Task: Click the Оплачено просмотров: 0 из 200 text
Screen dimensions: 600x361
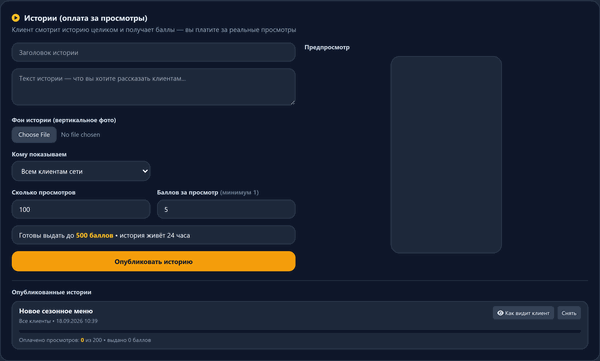Action: pyautogui.click(x=60, y=340)
